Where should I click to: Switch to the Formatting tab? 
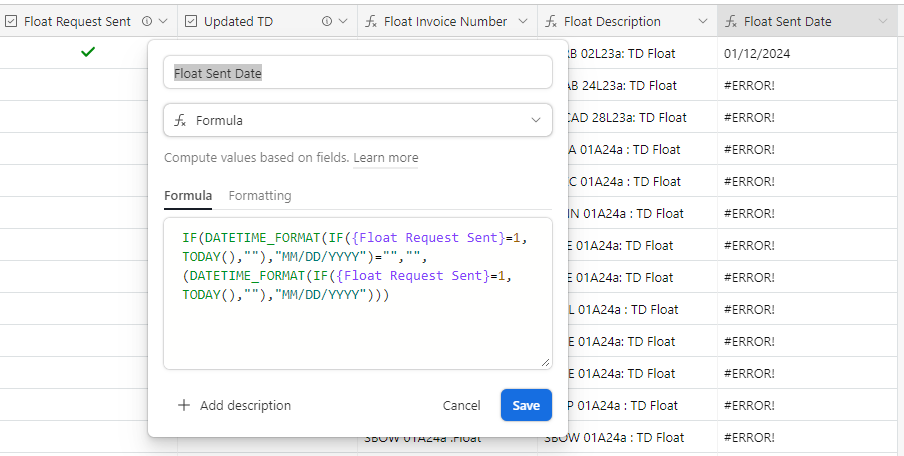click(260, 195)
